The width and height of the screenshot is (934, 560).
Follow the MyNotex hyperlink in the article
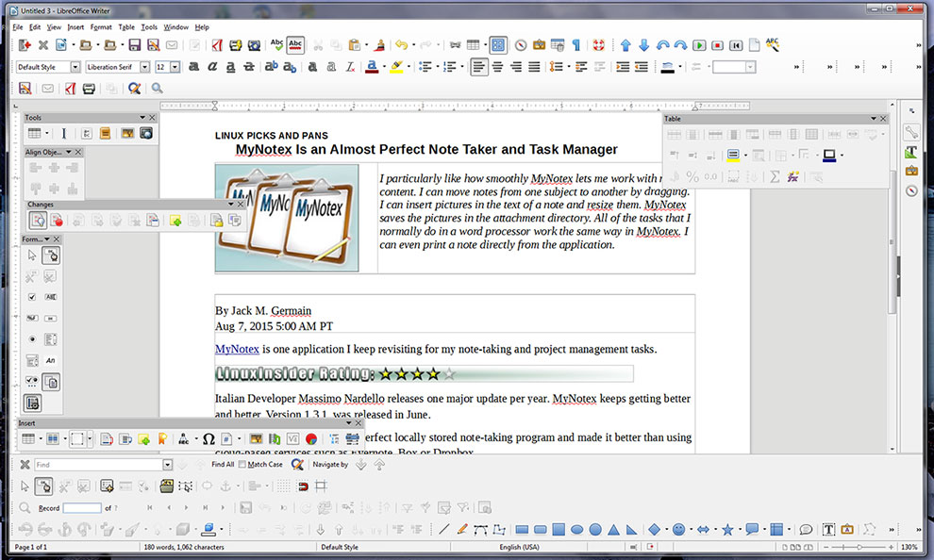click(x=237, y=349)
